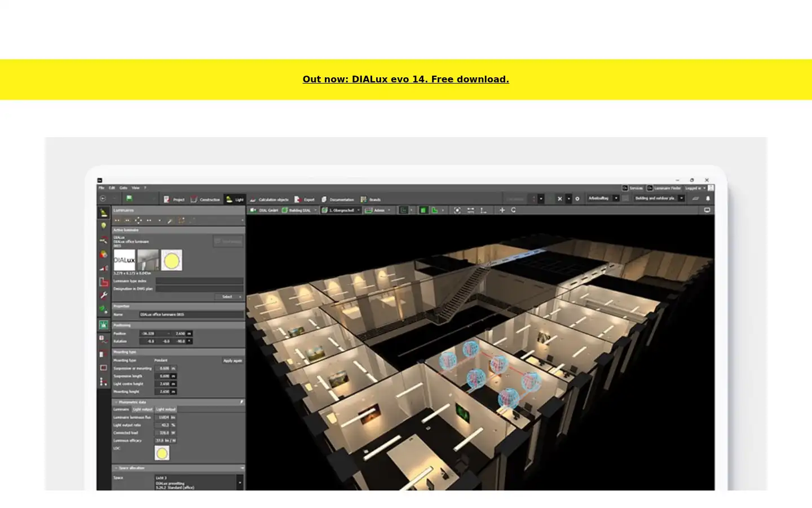Click the horizontal measure distance icon
The image size is (812, 508).
click(x=470, y=210)
